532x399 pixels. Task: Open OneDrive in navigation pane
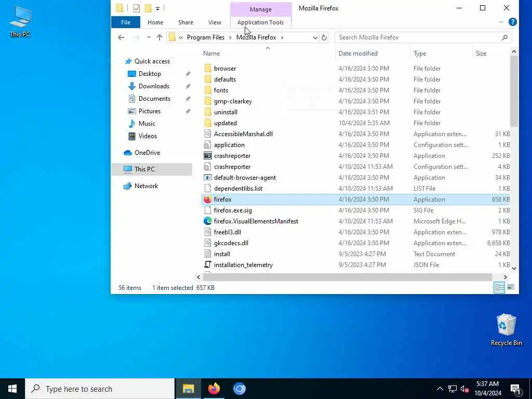click(x=147, y=153)
